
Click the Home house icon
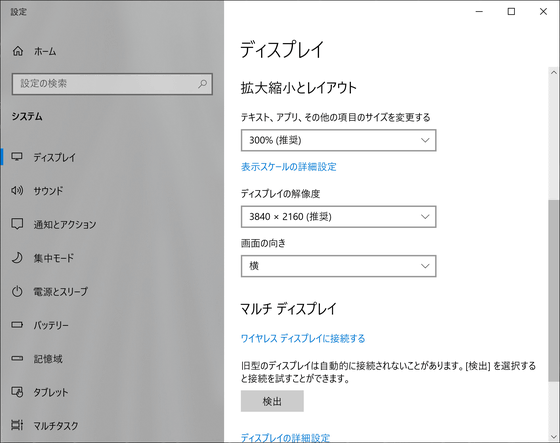[x=18, y=51]
